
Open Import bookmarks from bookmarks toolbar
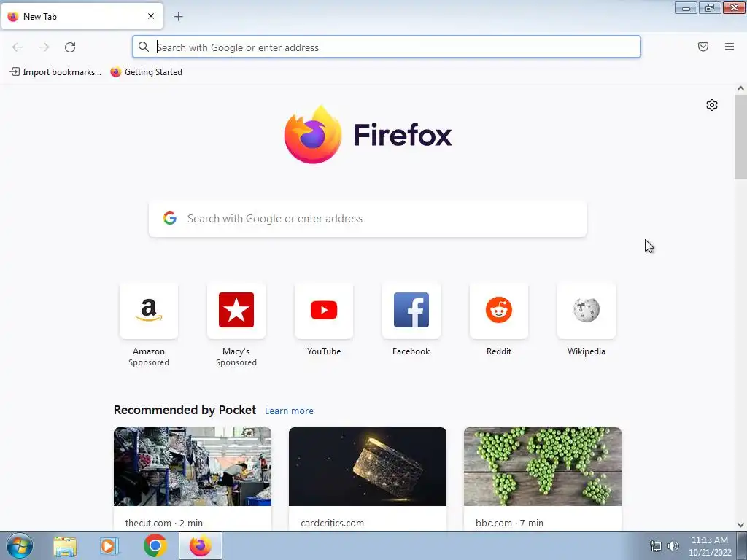[x=55, y=72]
